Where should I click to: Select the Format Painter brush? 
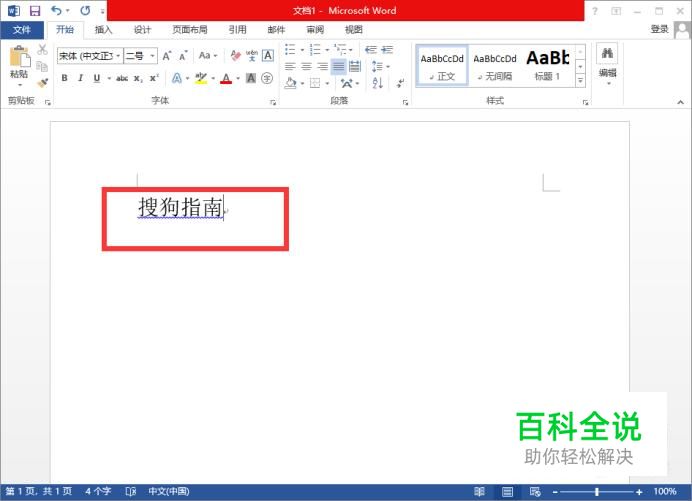pyautogui.click(x=42, y=83)
